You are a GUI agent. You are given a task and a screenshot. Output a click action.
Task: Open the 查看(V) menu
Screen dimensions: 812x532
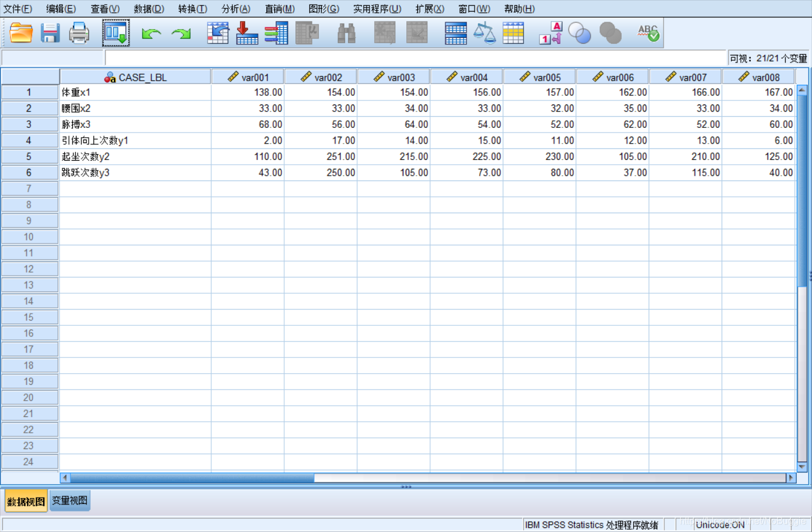(105, 9)
